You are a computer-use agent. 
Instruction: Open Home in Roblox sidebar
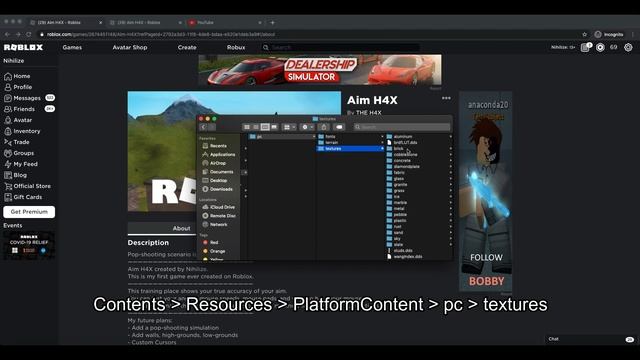tap(17, 76)
